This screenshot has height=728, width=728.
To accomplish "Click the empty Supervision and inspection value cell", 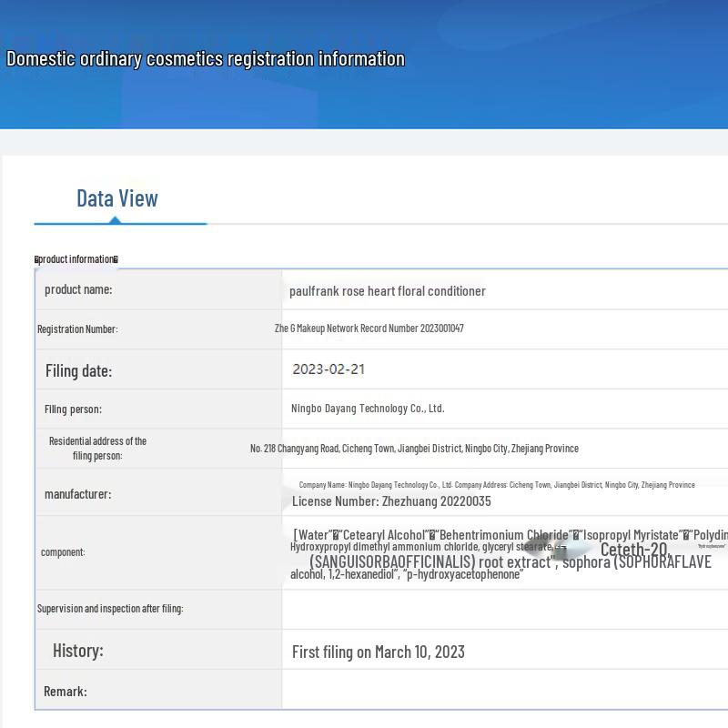I will 505,609.
